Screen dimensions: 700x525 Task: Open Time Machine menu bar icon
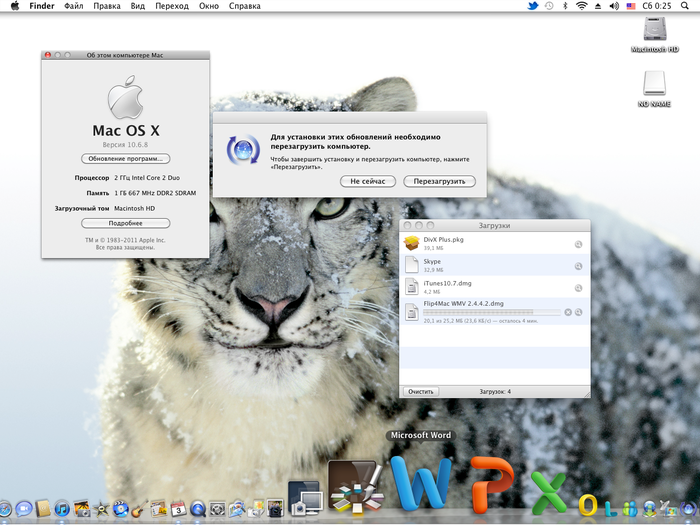tap(549, 6)
